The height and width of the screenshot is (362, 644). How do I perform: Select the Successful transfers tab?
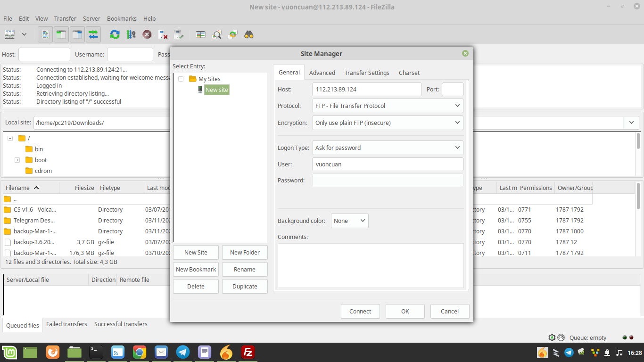(121, 324)
